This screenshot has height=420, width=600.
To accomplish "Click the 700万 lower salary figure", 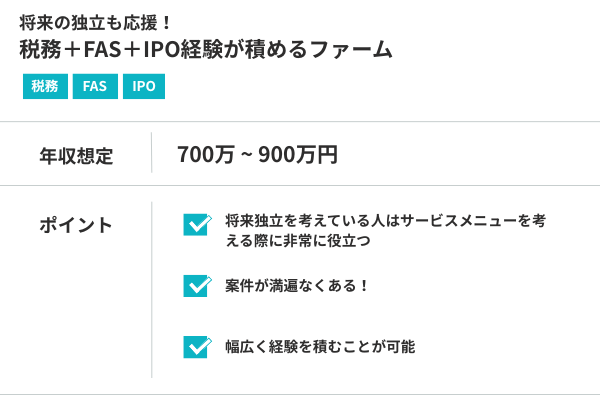I will click(x=205, y=155).
